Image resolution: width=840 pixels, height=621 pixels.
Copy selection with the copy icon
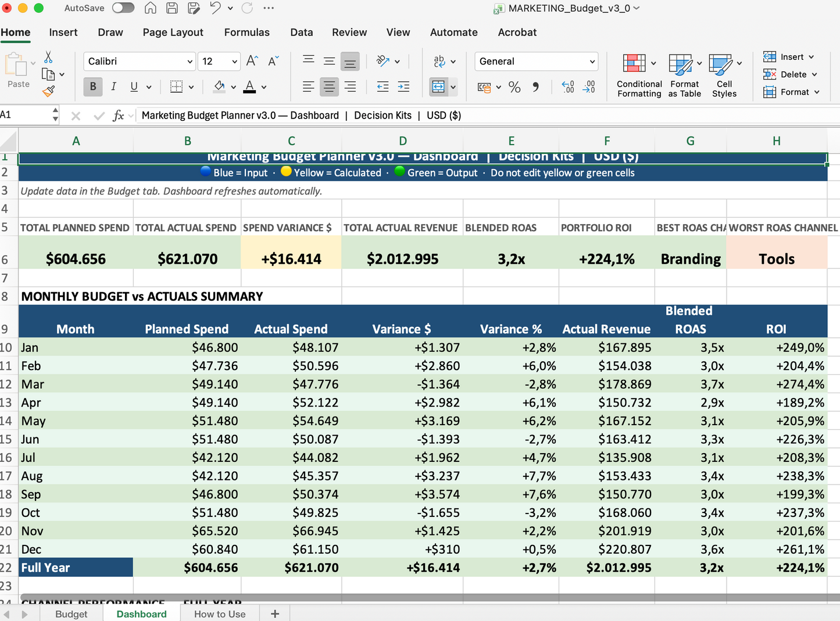coord(48,74)
